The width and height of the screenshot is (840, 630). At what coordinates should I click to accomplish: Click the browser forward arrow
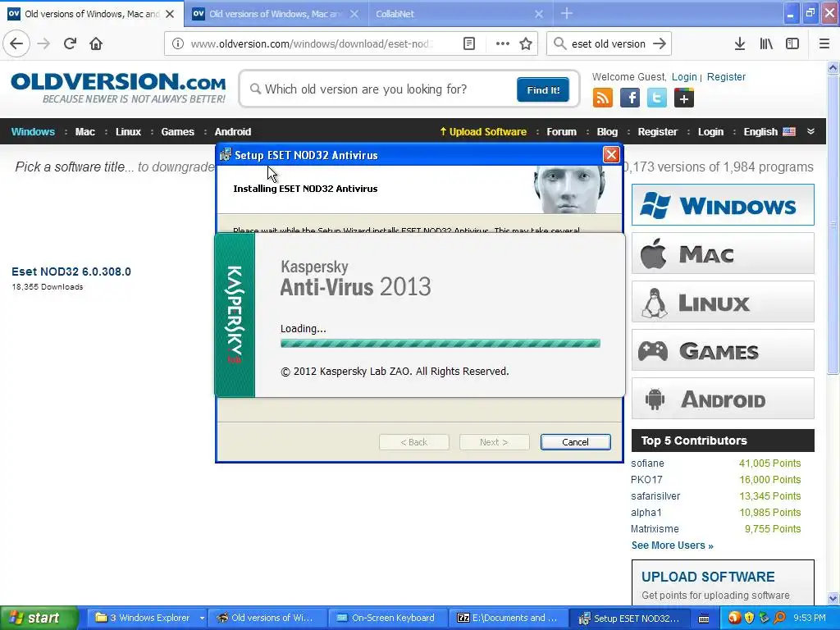[x=44, y=43]
